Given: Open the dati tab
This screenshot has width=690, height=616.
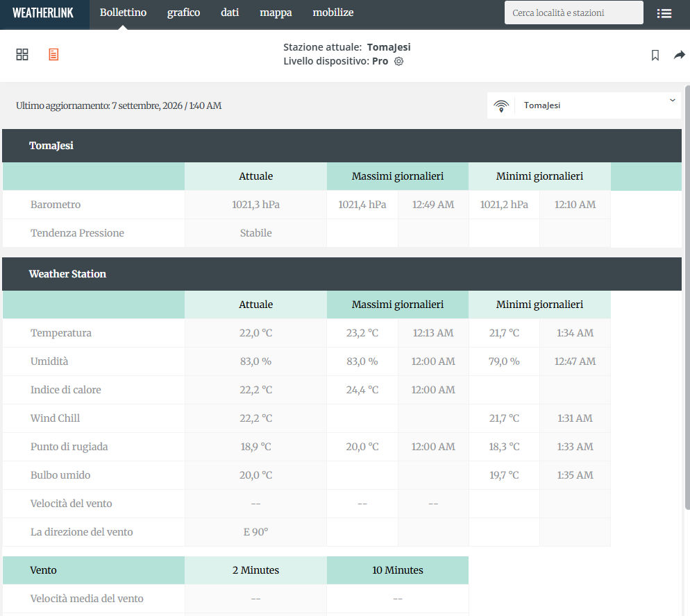Looking at the screenshot, I should point(230,12).
